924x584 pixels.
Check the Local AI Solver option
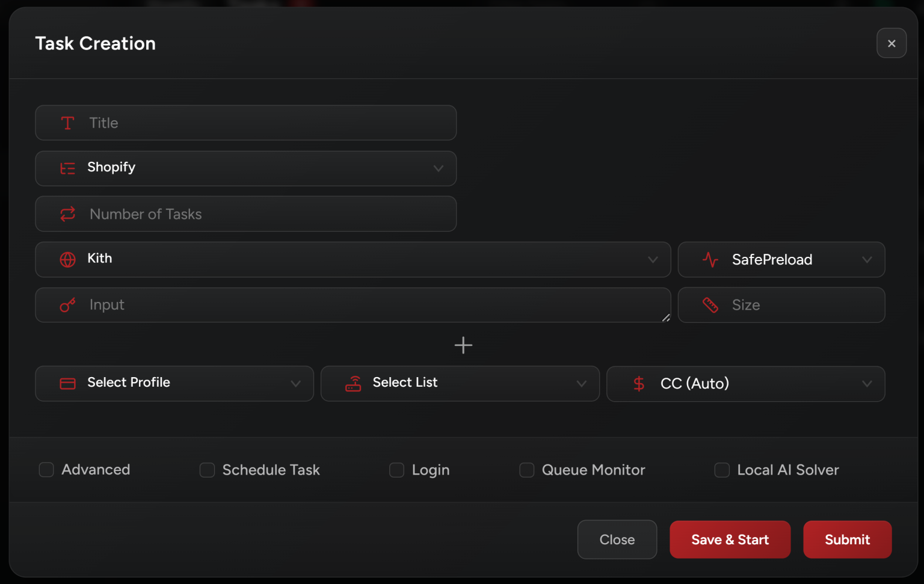point(722,470)
